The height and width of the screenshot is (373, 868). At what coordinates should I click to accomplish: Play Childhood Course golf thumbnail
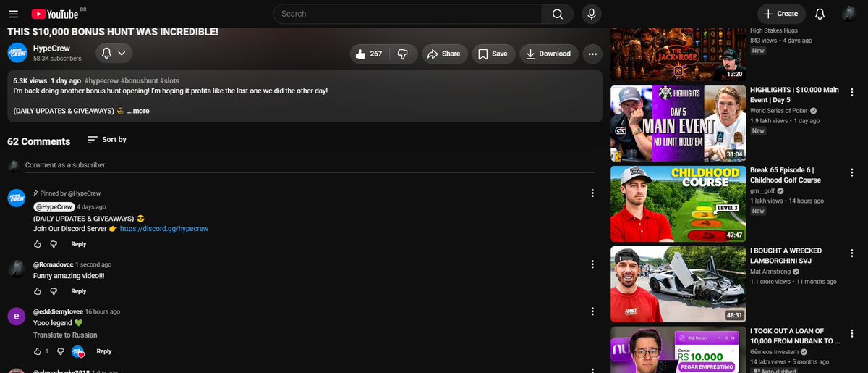(678, 204)
